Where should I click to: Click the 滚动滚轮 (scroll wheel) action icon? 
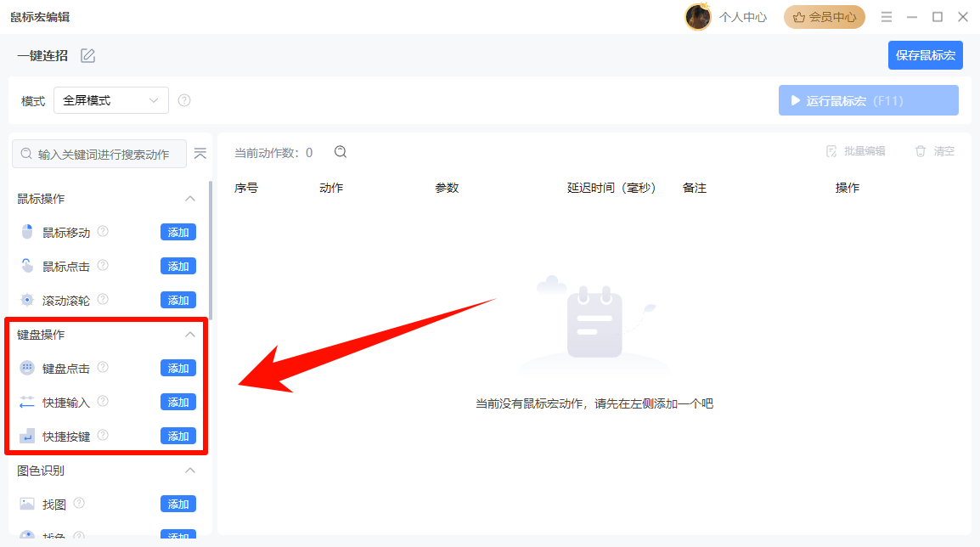click(x=27, y=299)
